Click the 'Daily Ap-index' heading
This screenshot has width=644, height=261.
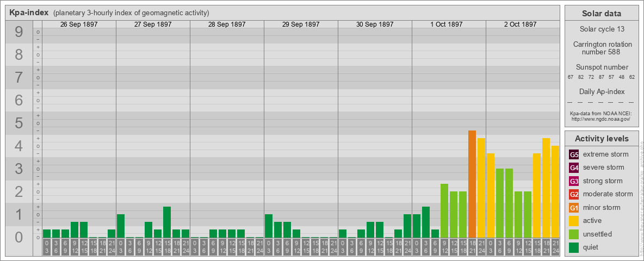tap(602, 91)
